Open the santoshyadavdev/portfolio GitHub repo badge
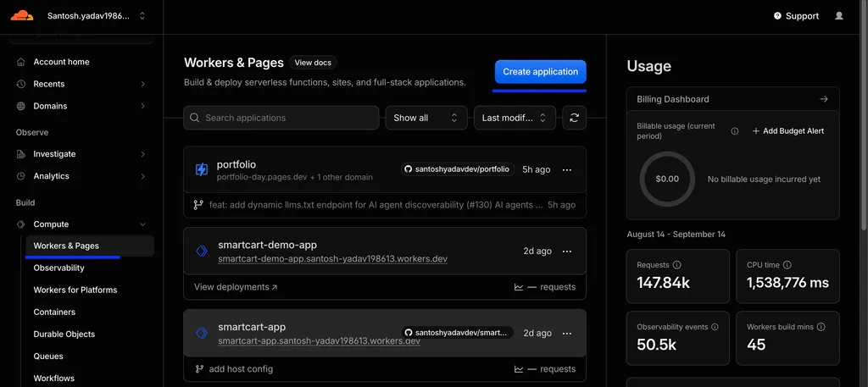Screen dimensions: 868x387 [x=458, y=169]
